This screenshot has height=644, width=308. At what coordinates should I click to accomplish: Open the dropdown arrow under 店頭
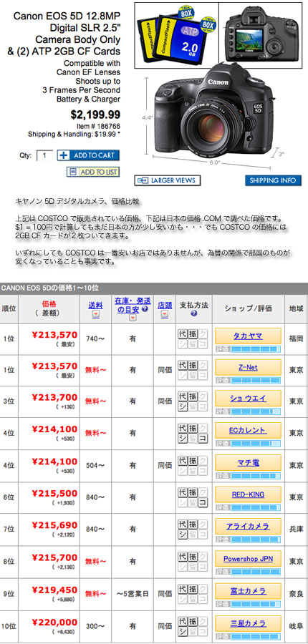[x=165, y=314]
